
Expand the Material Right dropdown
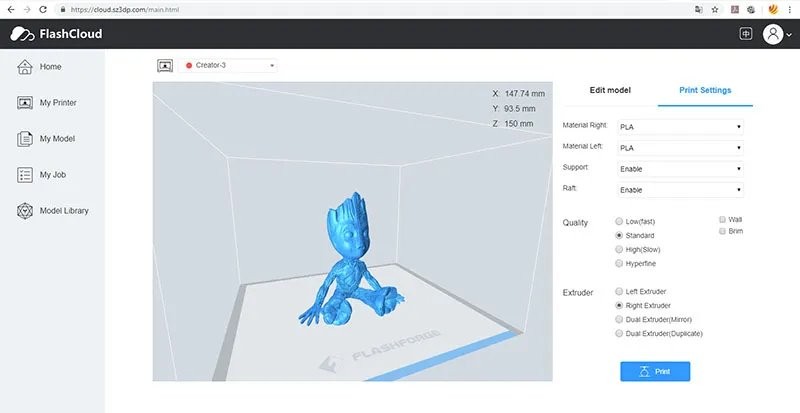[x=680, y=127]
